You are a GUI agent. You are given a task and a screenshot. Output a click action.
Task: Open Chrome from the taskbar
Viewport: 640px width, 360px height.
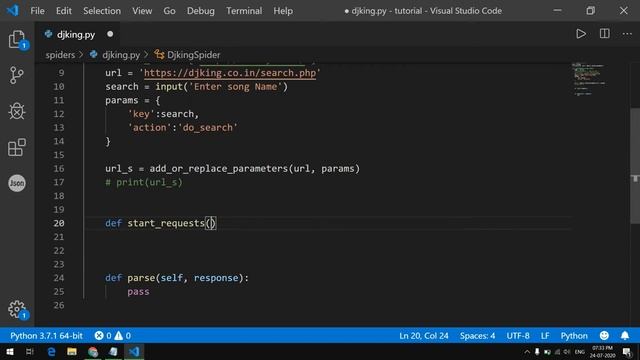click(x=93, y=351)
